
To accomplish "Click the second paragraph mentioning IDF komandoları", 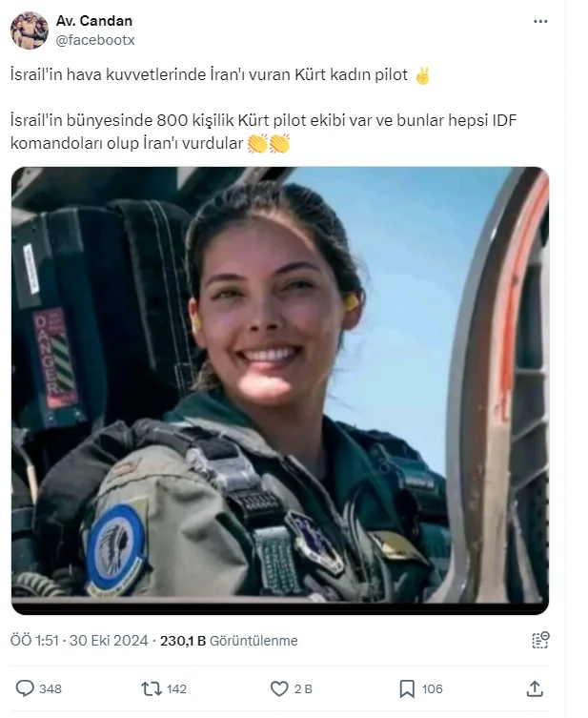I will 263,132.
